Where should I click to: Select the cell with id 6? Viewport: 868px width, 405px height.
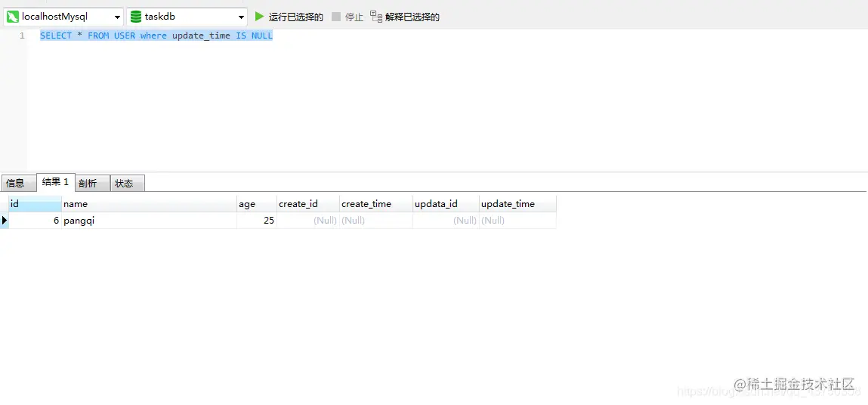[x=36, y=221]
